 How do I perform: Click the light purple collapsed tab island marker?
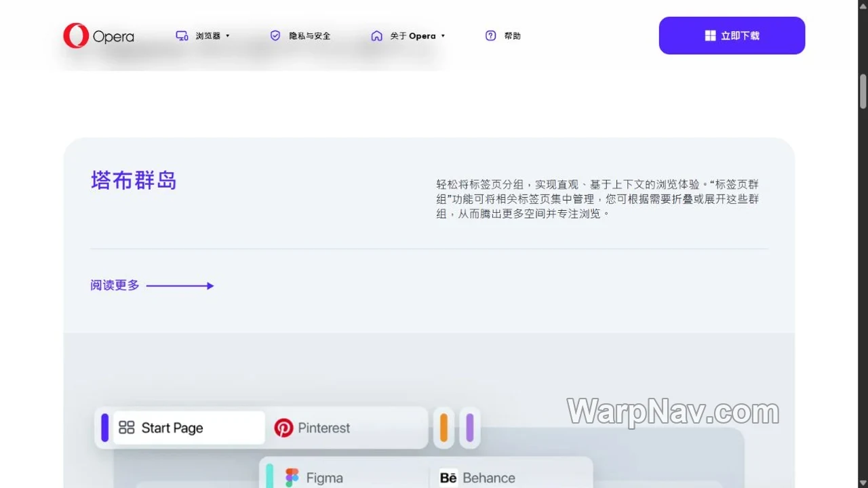coord(470,428)
